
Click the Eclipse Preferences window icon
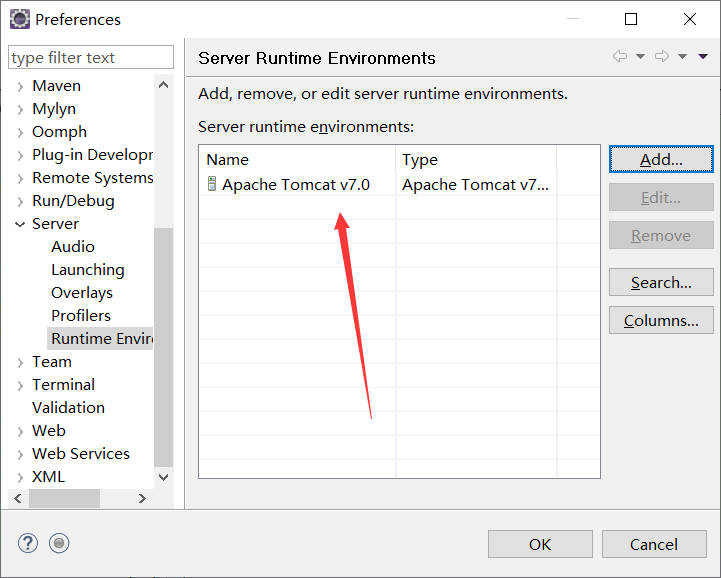click(x=20, y=19)
